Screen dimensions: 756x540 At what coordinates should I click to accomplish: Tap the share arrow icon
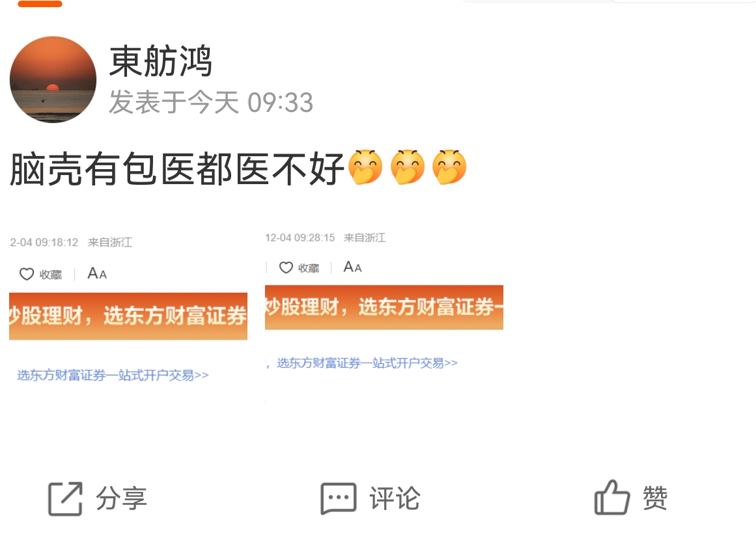pos(65,498)
